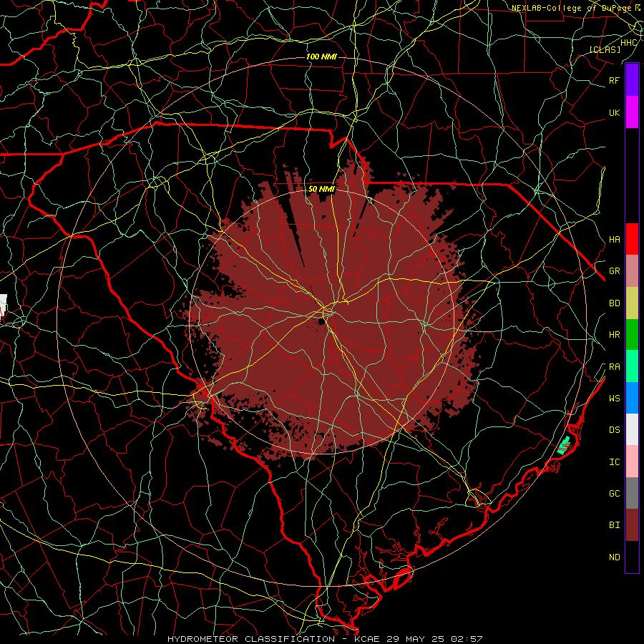
Task: Click the "RA" legend label
Action: click(614, 366)
